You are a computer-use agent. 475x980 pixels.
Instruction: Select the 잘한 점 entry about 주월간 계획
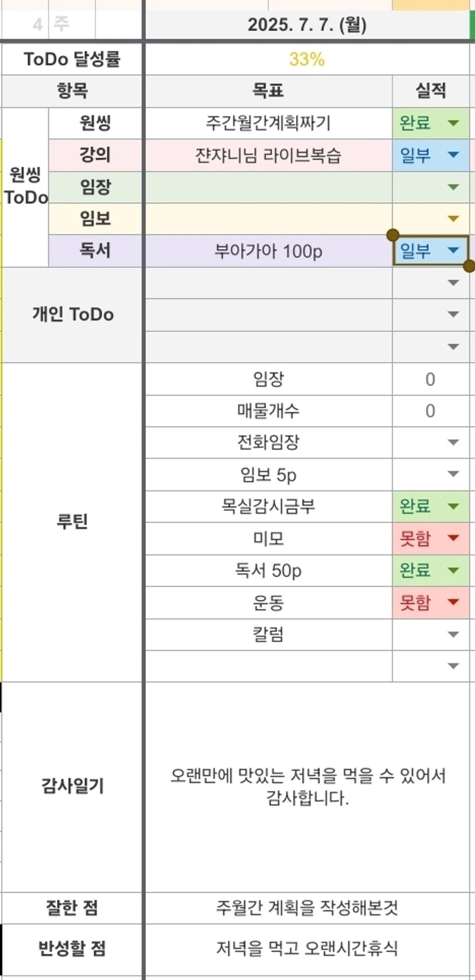[307, 908]
